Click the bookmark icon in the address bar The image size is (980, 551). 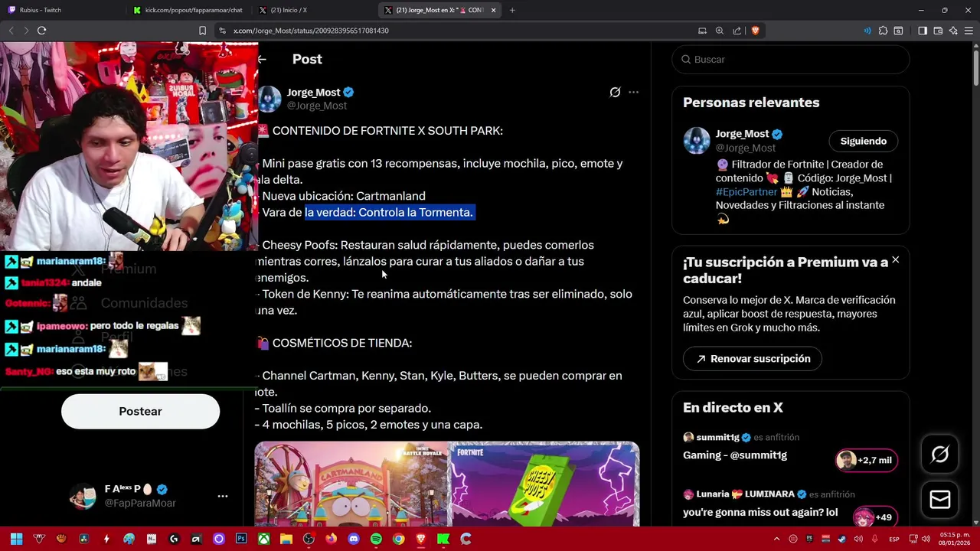click(x=202, y=31)
